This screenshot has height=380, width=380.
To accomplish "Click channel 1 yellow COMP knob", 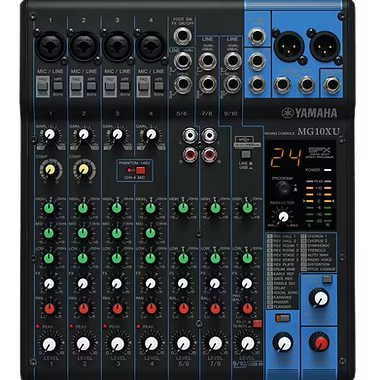I will point(50,170).
